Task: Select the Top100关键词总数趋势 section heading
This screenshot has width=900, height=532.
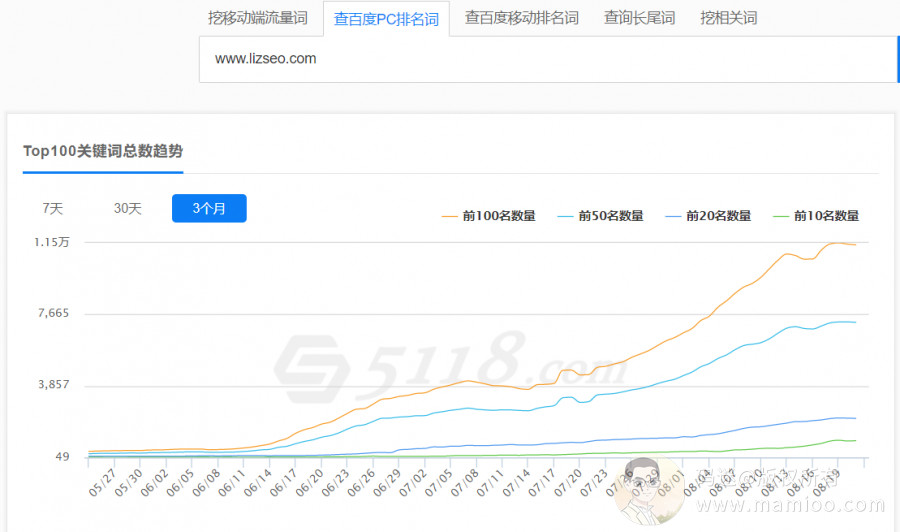Action: click(103, 151)
